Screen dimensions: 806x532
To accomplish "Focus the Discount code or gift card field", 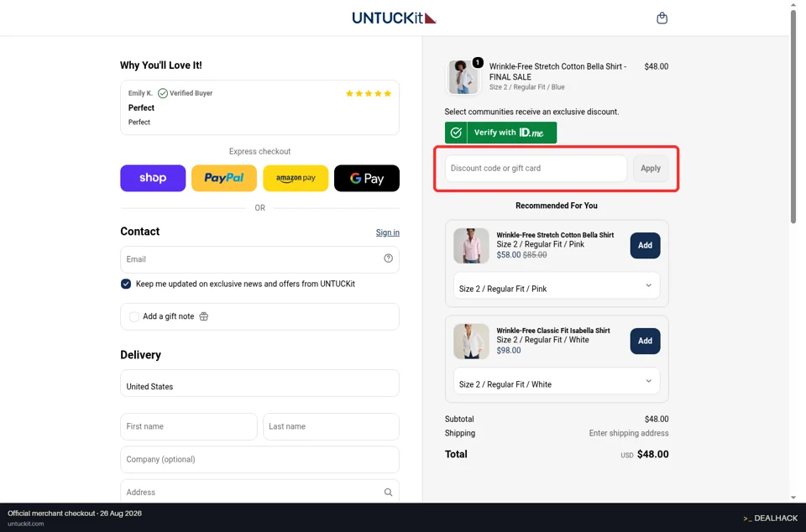I will coord(536,169).
